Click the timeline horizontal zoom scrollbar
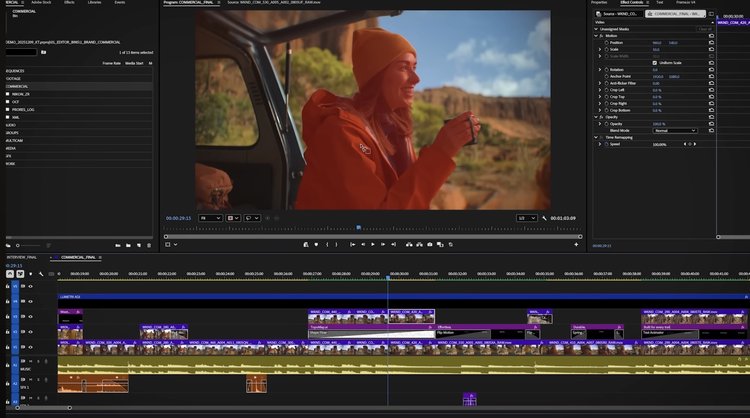 (x=44, y=408)
